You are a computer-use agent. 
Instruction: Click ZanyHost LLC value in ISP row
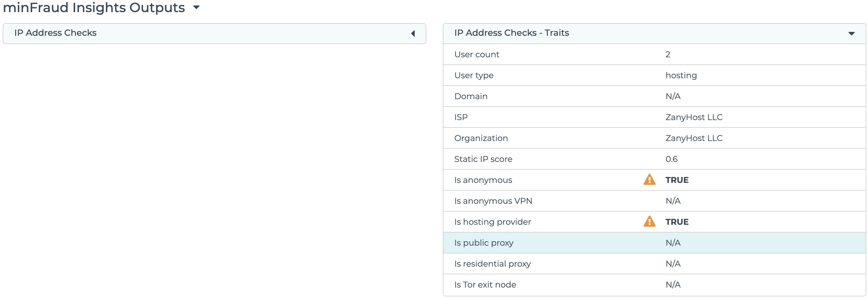click(x=693, y=117)
